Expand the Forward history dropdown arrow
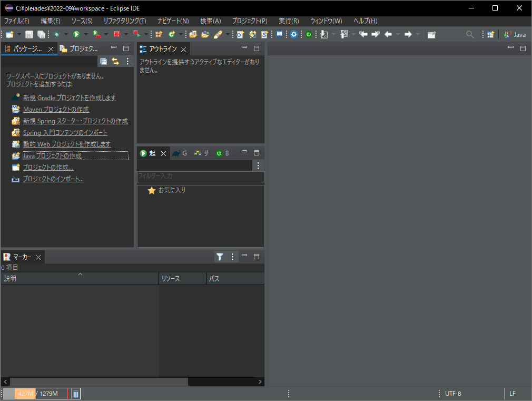 418,34
